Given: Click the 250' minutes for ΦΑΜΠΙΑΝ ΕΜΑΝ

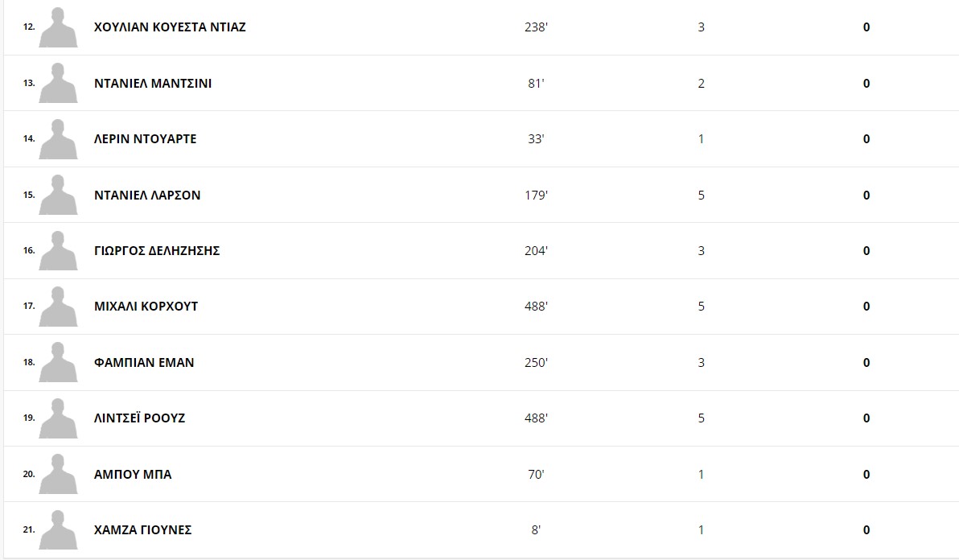Looking at the screenshot, I should (537, 363).
